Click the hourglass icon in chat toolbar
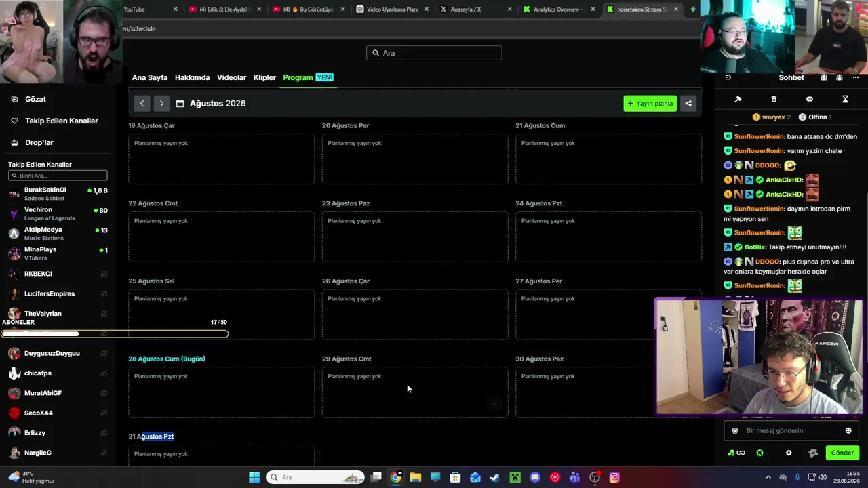868x488 pixels. point(845,99)
